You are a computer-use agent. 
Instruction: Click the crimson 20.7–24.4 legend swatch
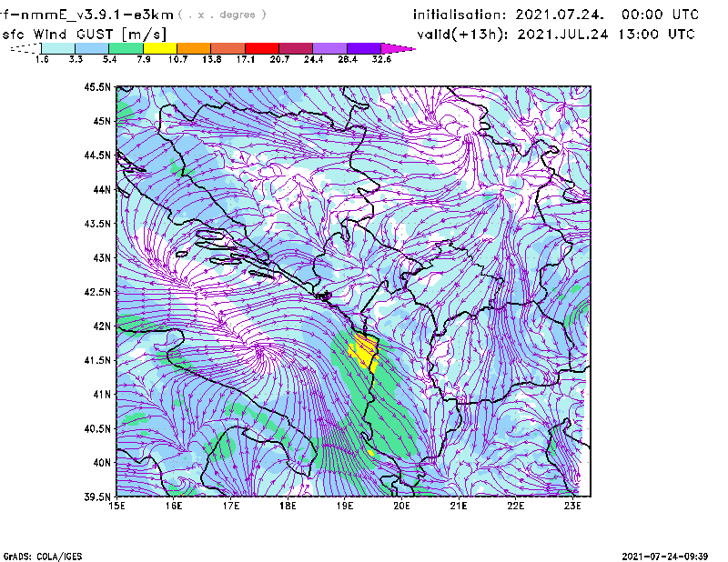tap(296, 48)
